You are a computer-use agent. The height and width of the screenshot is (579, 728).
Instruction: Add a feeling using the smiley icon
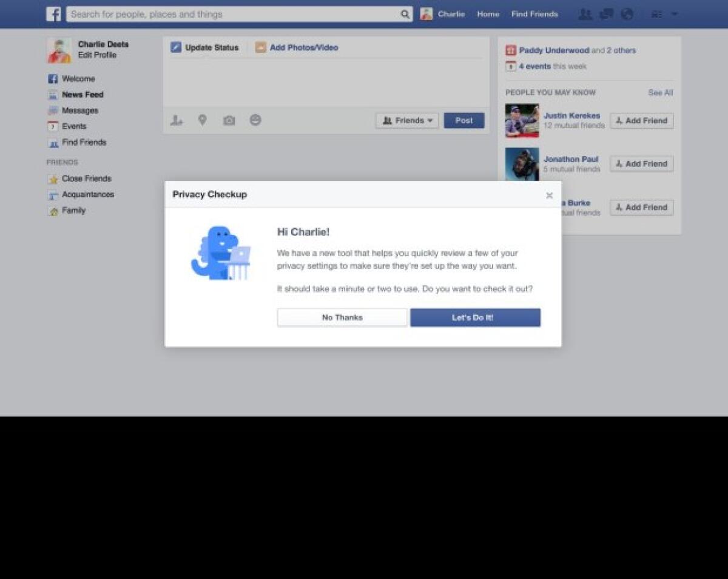pos(255,120)
